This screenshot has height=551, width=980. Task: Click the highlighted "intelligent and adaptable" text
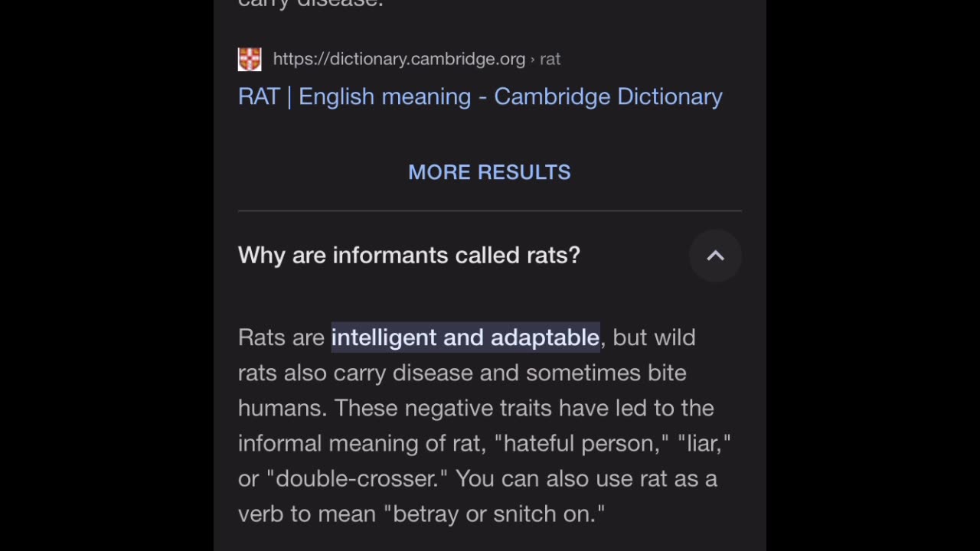465,337
